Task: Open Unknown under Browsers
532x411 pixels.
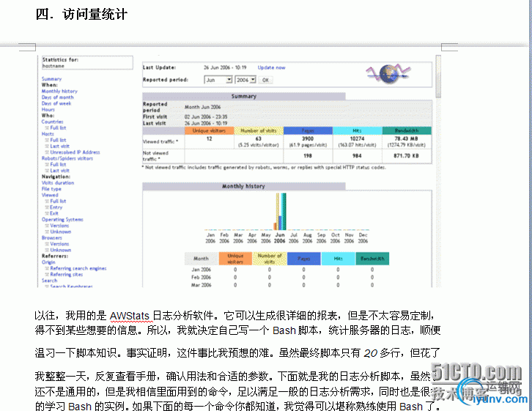Action: click(60, 250)
